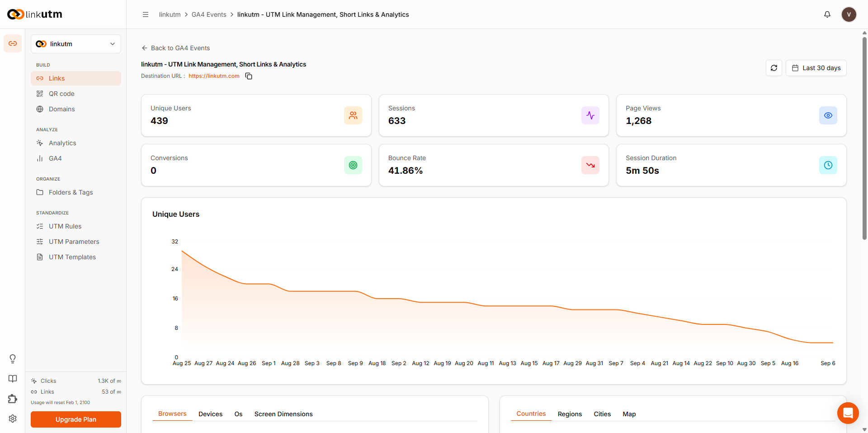Click the refresh data icon button

pos(774,68)
